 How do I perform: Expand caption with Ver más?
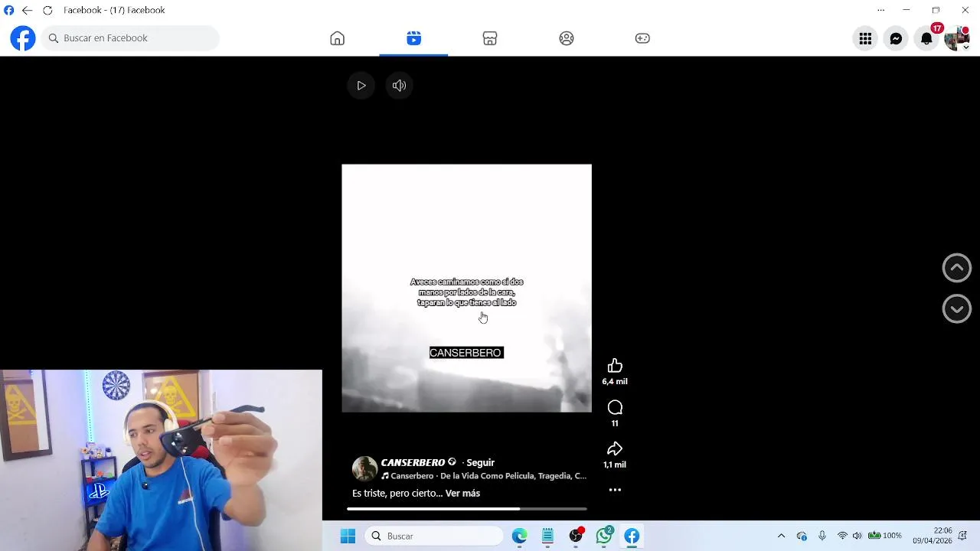[462, 494]
